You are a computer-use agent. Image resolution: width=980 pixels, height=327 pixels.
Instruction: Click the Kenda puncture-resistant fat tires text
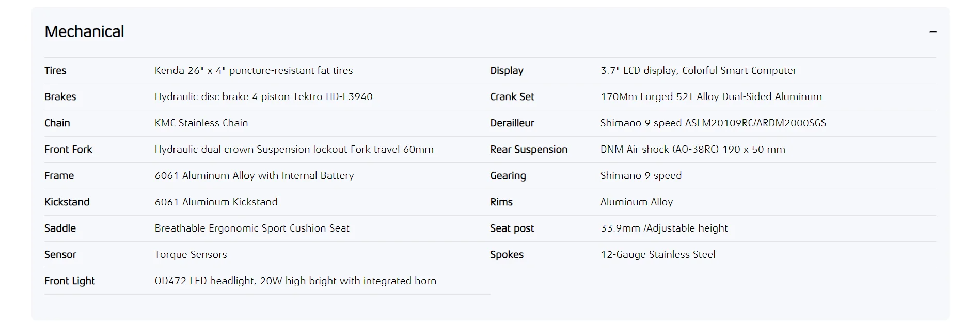click(254, 70)
